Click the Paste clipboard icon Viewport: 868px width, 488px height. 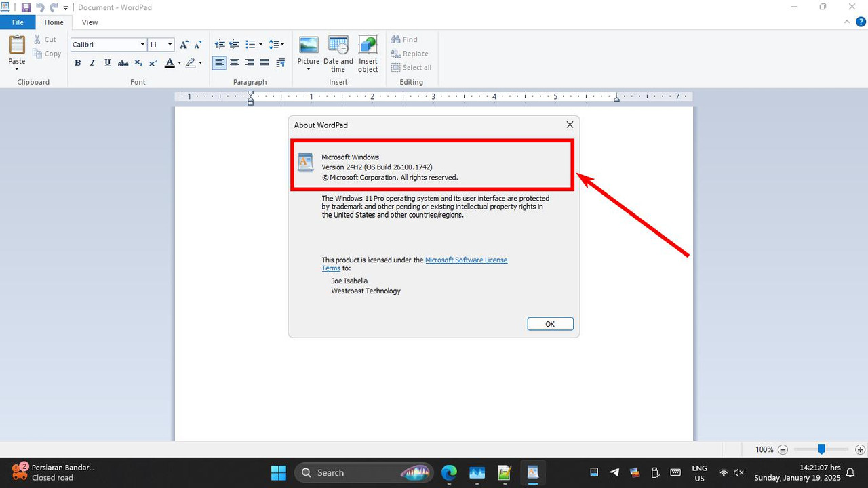[x=17, y=45]
